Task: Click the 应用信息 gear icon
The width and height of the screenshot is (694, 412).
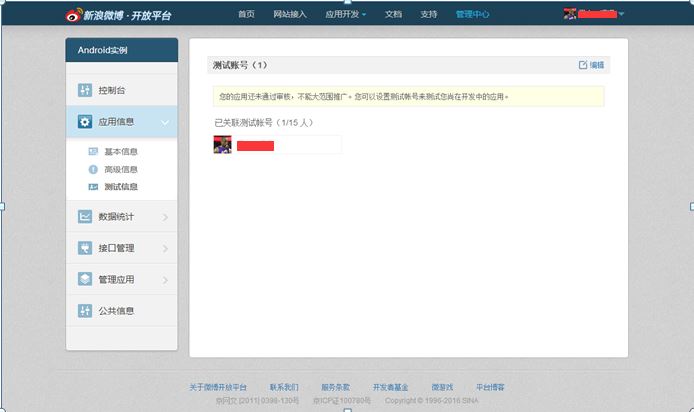Action: (85, 122)
